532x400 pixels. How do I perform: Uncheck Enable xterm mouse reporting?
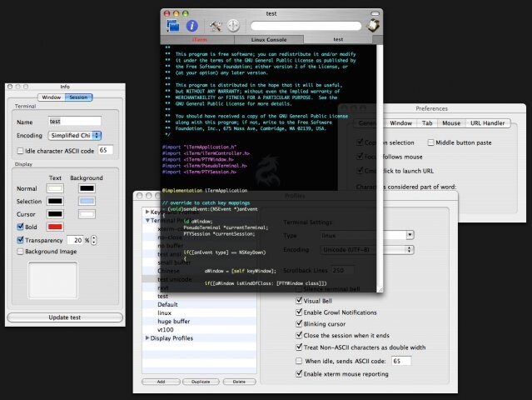coord(299,373)
